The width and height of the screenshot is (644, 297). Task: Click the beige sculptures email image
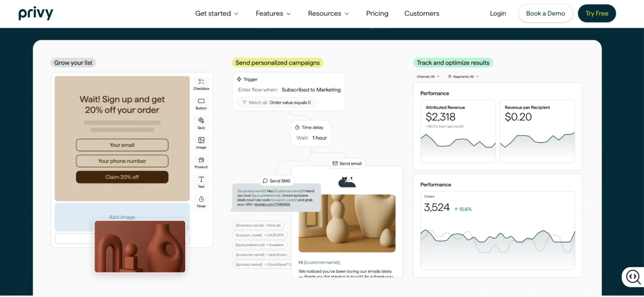pyautogui.click(x=347, y=223)
